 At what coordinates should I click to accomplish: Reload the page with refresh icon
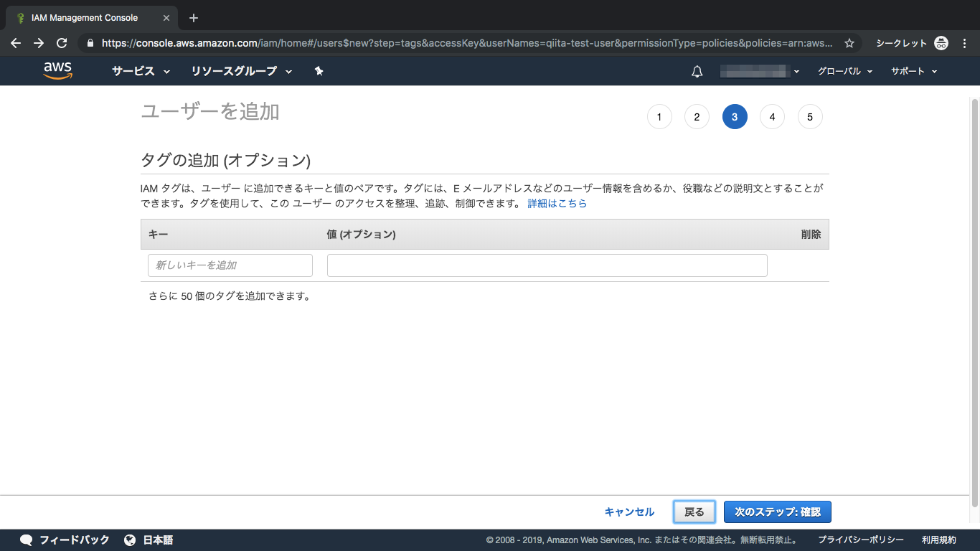click(62, 43)
